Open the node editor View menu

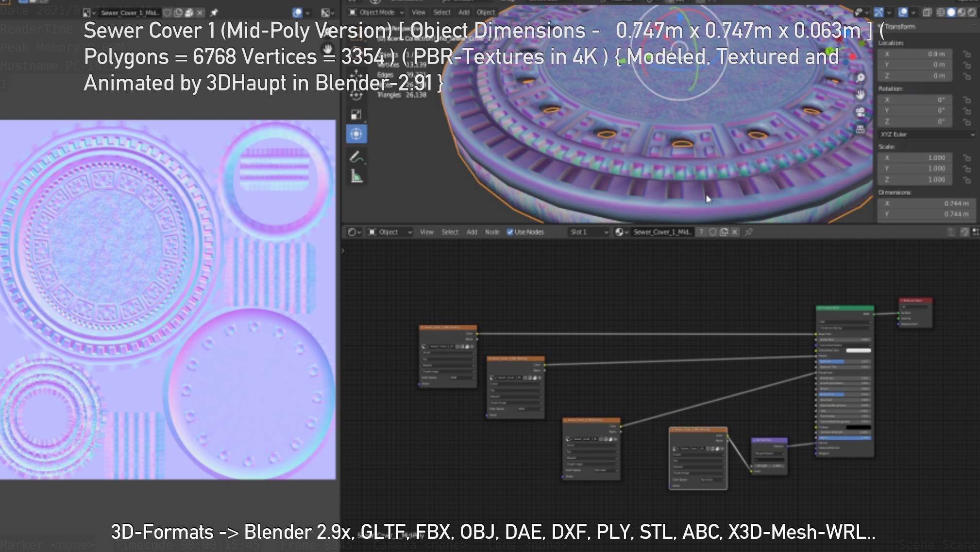[x=427, y=232]
